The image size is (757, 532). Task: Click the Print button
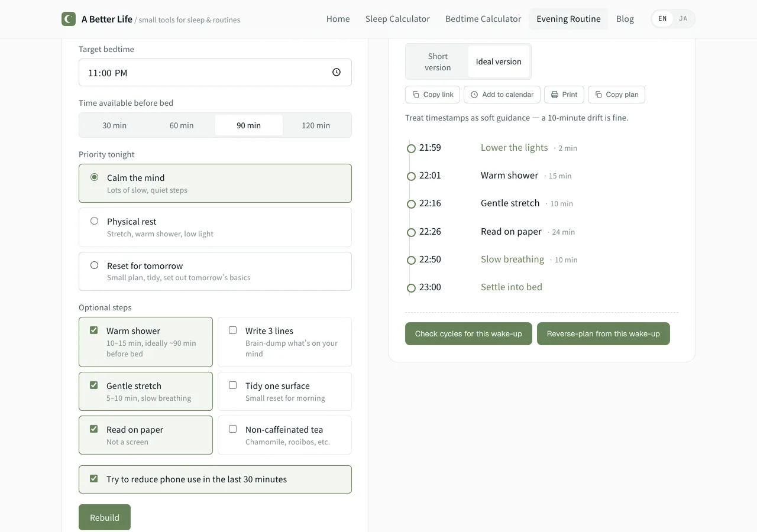click(x=564, y=95)
